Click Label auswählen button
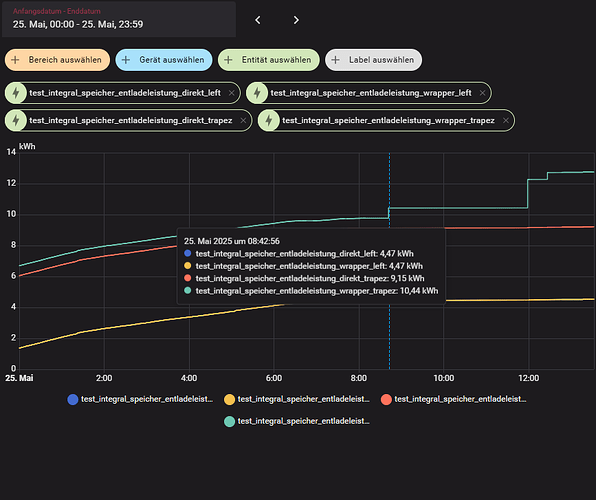 (374, 60)
